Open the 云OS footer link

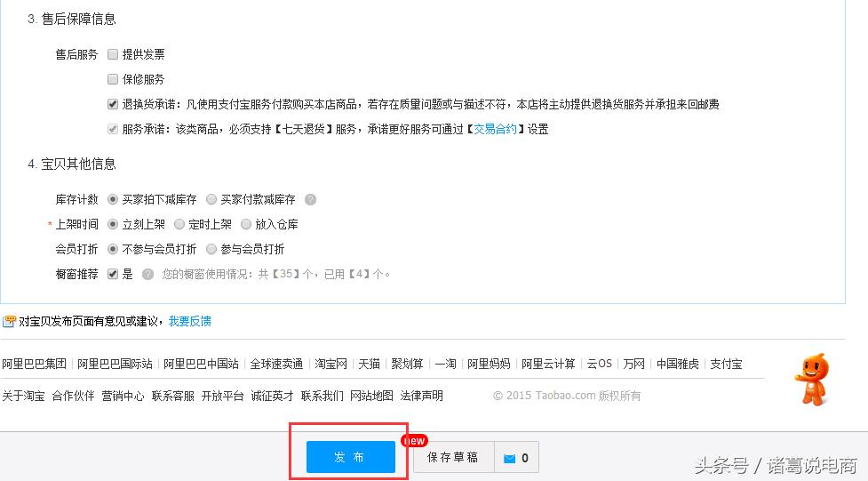tap(599, 364)
